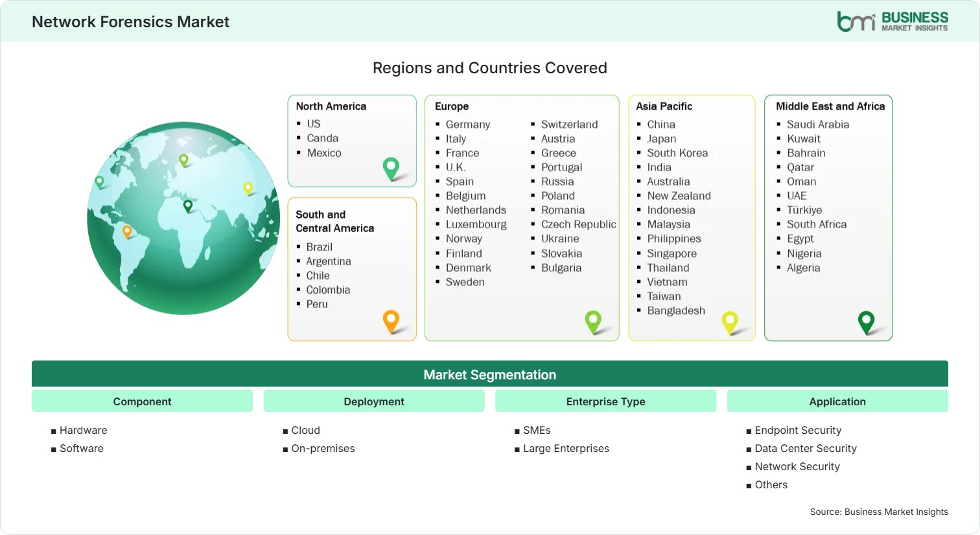Click the yellow pin in the Asia Pacific card
The height and width of the screenshot is (535, 980).
click(730, 322)
